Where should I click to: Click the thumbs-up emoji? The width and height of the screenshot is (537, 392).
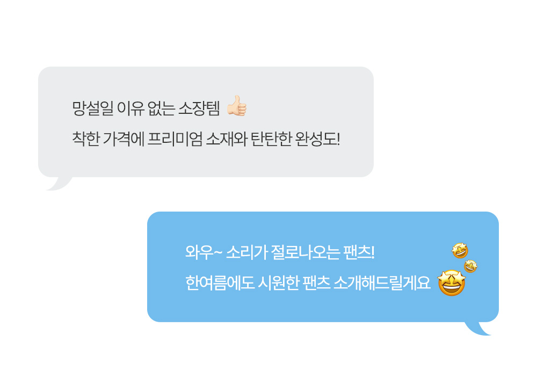pyautogui.click(x=237, y=106)
